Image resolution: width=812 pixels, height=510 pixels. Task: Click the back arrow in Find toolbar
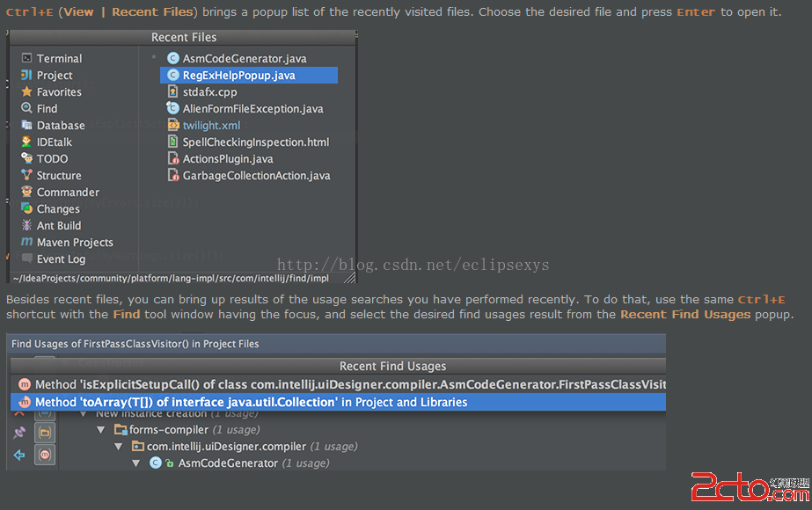19,455
